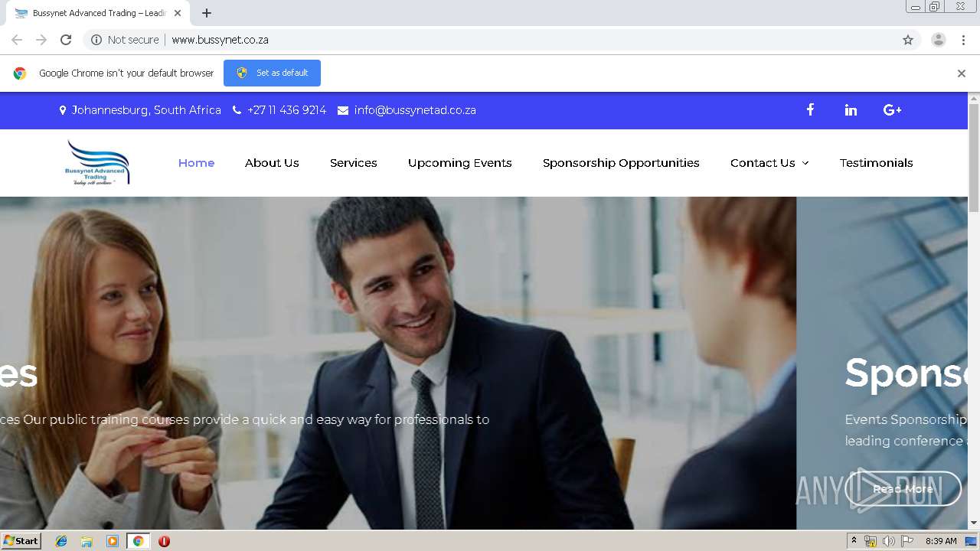
Task: Show hidden system tray icons
Action: (854, 541)
